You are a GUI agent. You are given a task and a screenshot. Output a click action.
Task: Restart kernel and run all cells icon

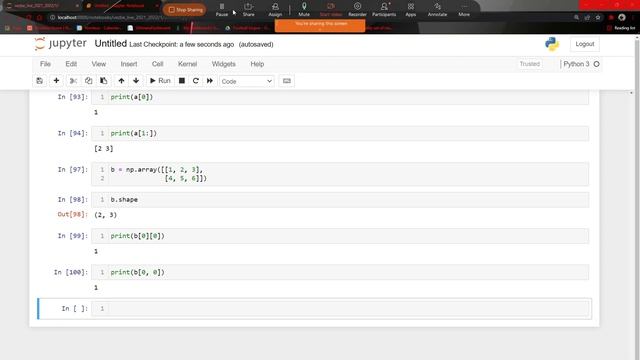coord(210,81)
